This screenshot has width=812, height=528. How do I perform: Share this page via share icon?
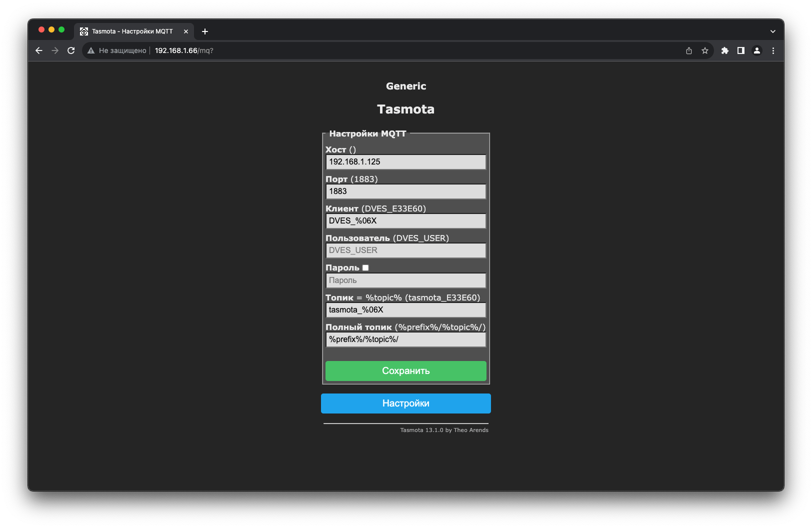(689, 50)
